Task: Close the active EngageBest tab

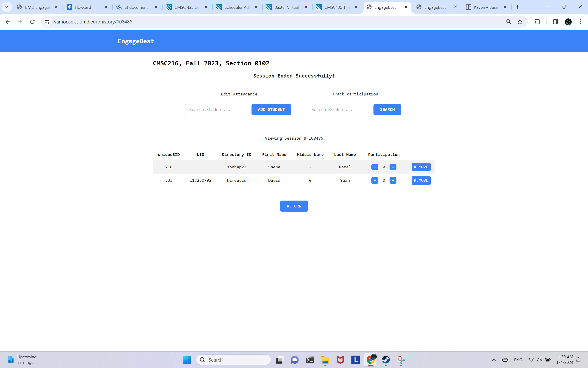Action: [406, 7]
